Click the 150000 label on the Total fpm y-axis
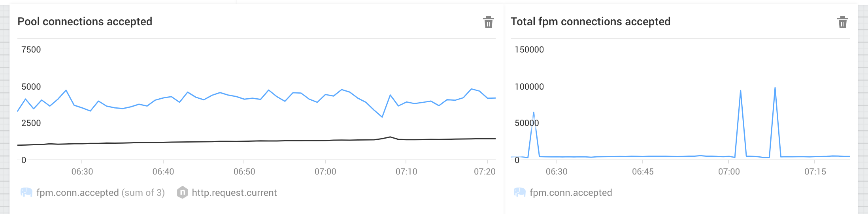 point(529,50)
